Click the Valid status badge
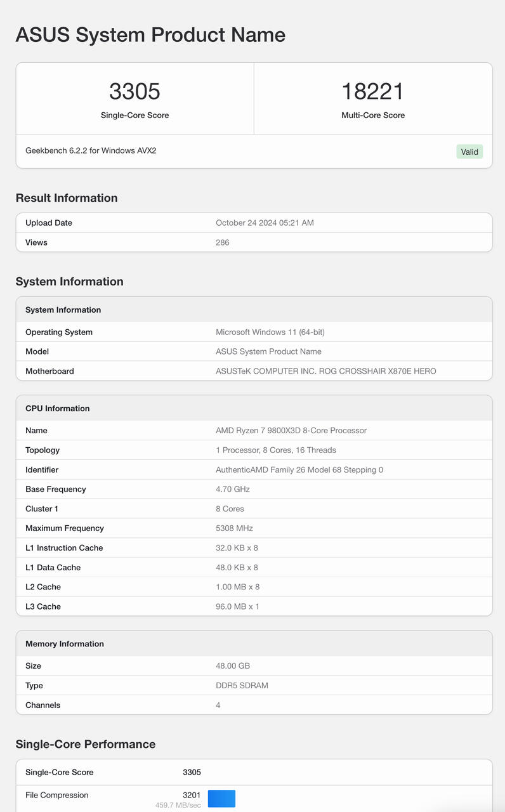The width and height of the screenshot is (505, 812). 469,152
